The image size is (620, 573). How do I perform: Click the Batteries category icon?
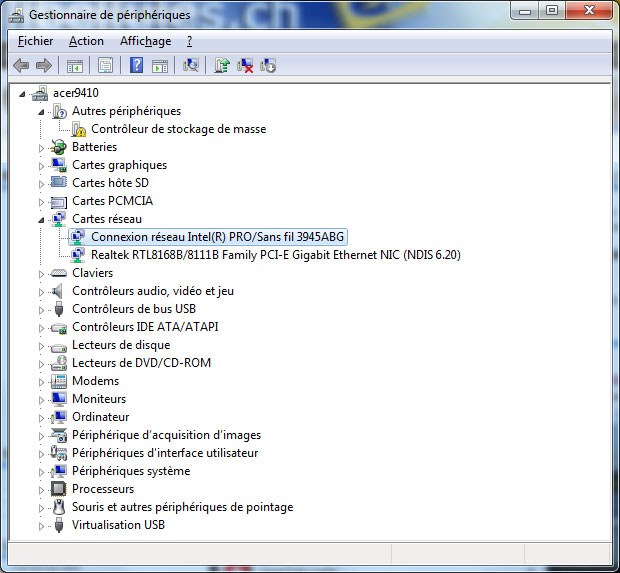59,147
